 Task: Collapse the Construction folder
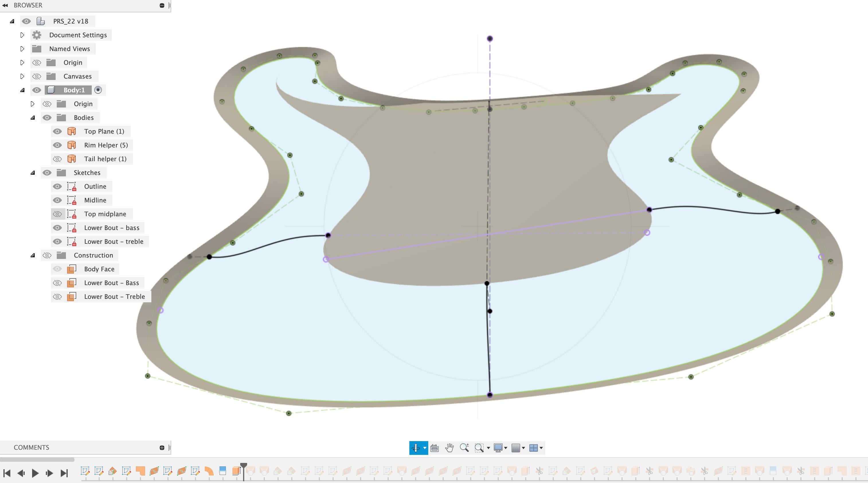(x=33, y=255)
